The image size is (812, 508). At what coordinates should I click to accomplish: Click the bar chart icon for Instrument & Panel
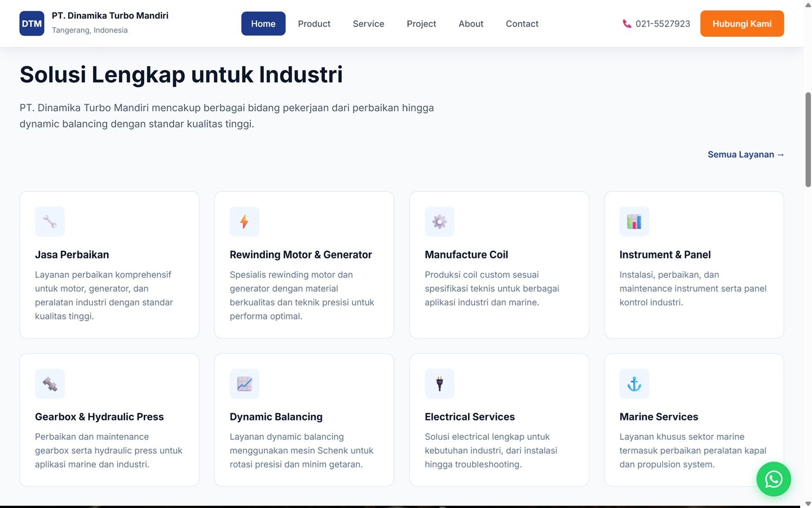click(634, 221)
